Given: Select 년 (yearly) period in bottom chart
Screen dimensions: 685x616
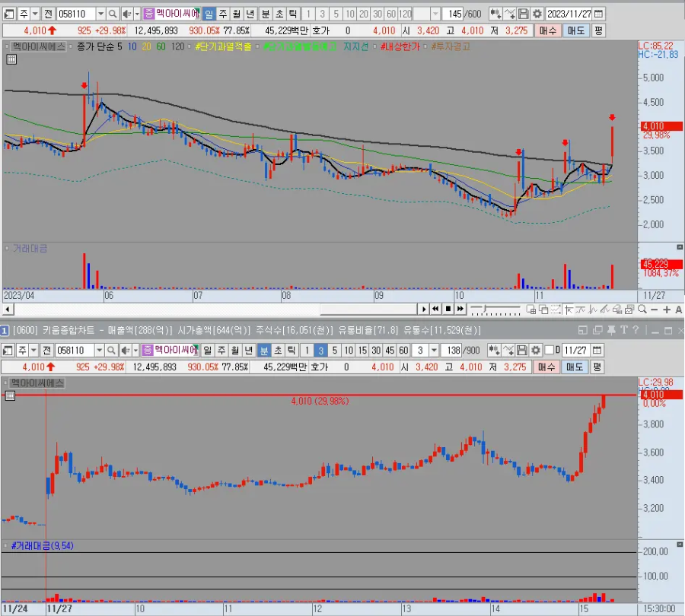Looking at the screenshot, I should [249, 350].
